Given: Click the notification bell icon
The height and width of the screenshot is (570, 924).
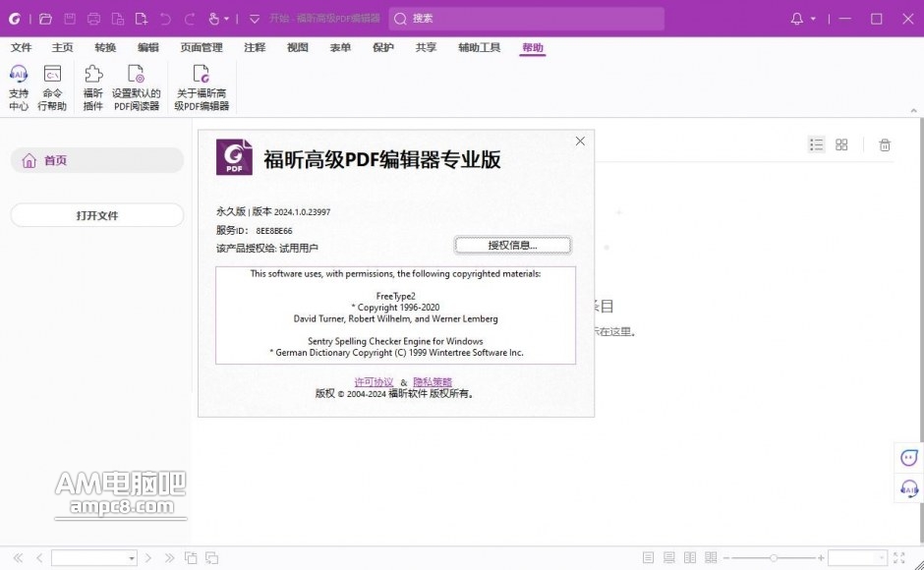Looking at the screenshot, I should pos(797,19).
